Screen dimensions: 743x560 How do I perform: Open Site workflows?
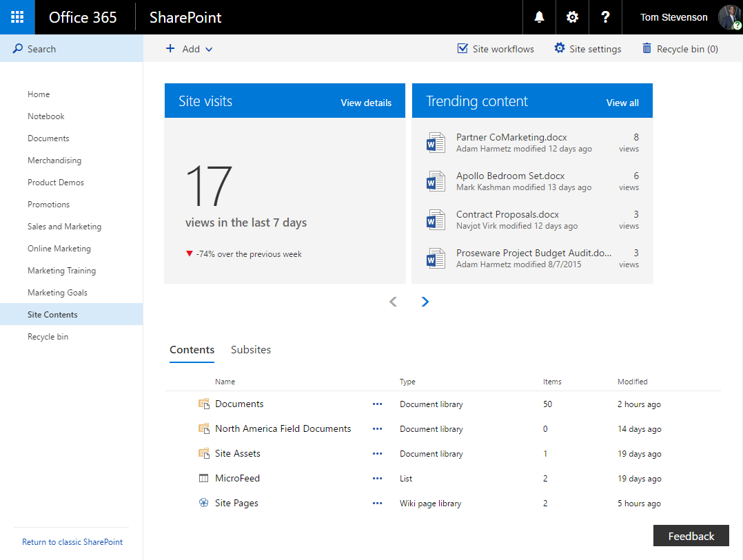(496, 49)
